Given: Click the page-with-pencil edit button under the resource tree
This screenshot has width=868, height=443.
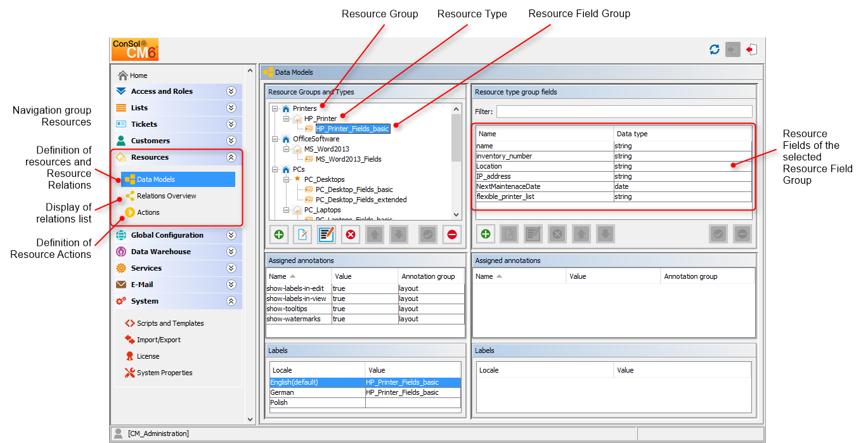Looking at the screenshot, I should pos(302,234).
